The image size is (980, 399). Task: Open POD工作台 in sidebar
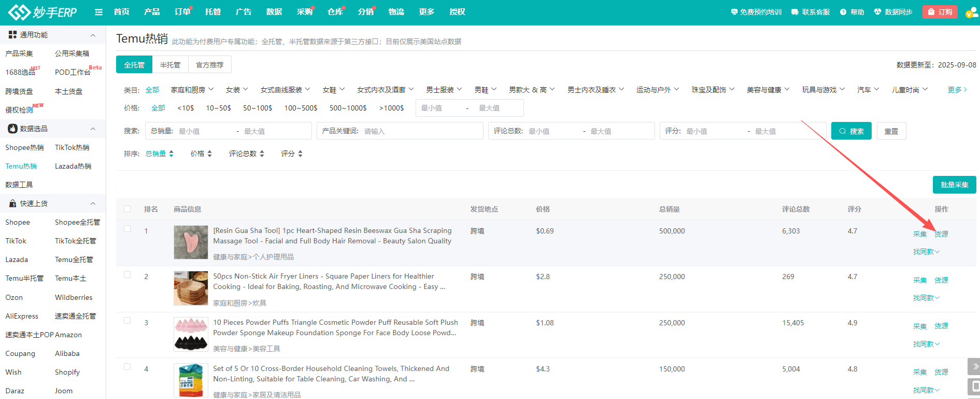click(73, 72)
